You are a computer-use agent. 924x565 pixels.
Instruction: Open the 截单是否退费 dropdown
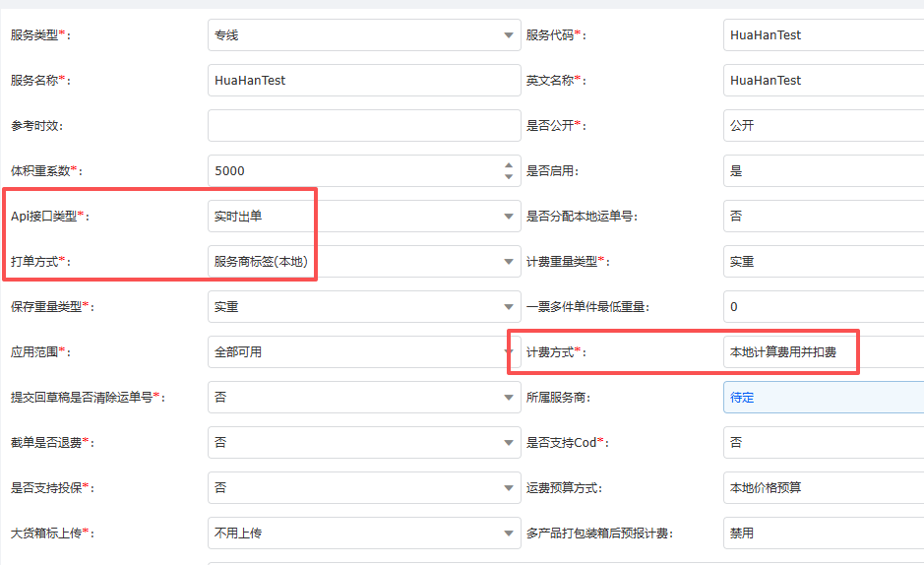click(x=363, y=443)
